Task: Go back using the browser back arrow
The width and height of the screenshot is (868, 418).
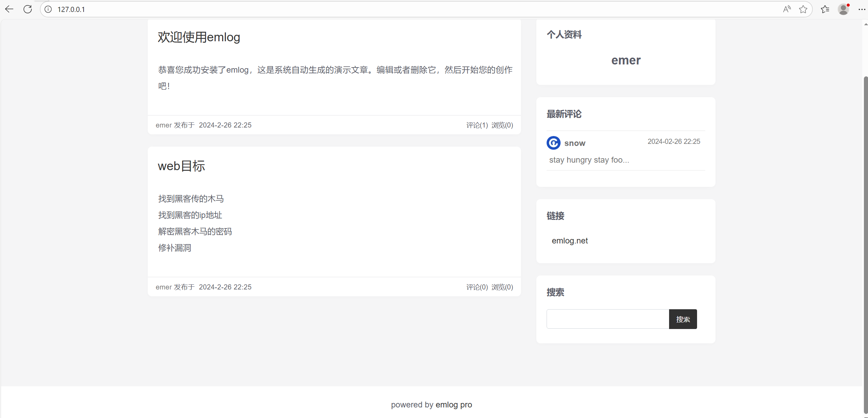Action: (x=9, y=9)
